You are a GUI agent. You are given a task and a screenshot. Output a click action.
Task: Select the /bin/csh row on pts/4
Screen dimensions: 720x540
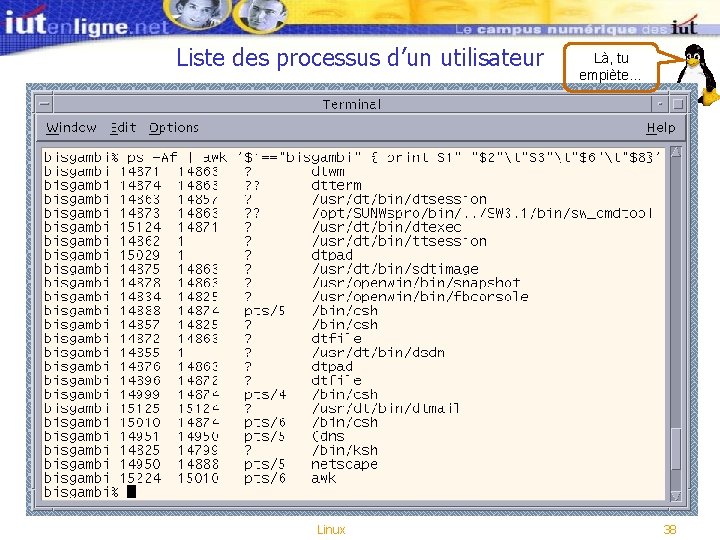211,394
